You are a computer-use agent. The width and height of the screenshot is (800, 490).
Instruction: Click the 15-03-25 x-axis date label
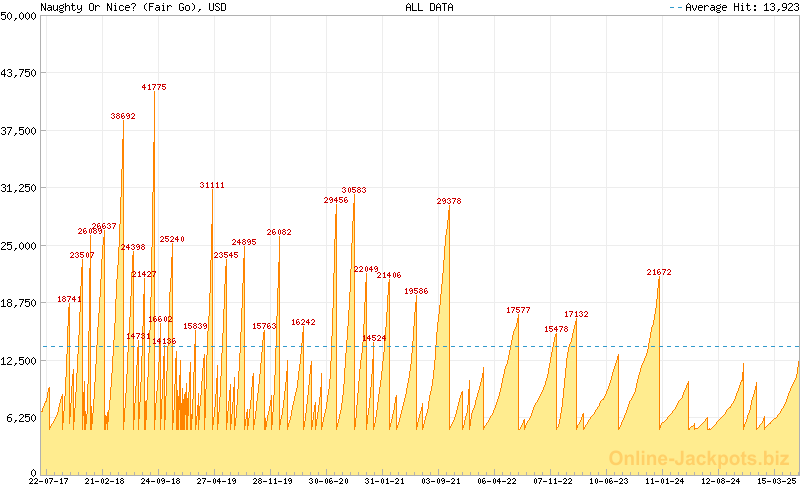point(777,481)
